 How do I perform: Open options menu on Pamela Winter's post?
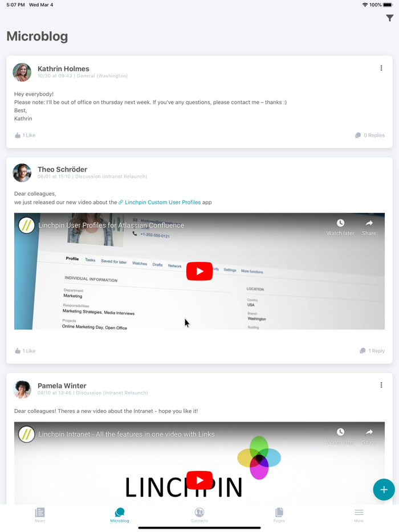[x=381, y=385]
